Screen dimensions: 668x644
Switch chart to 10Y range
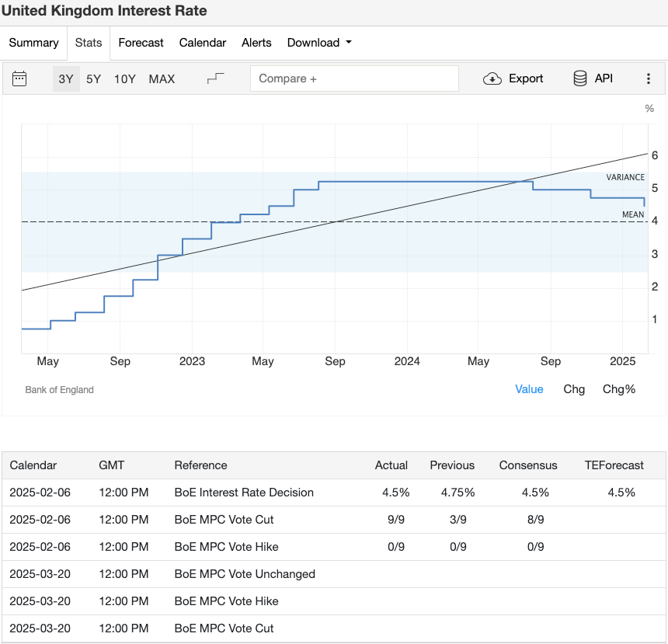coord(124,78)
